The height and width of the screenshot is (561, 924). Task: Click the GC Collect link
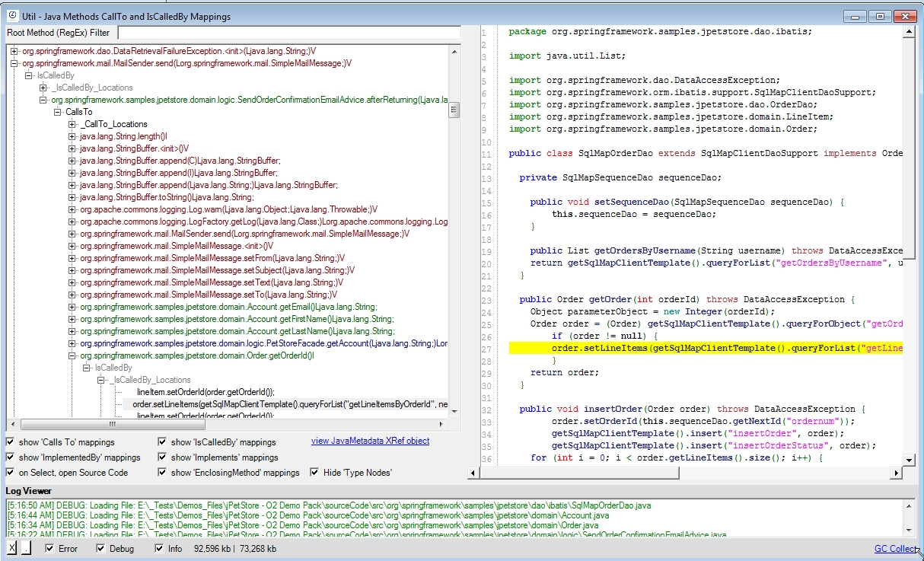point(896,549)
